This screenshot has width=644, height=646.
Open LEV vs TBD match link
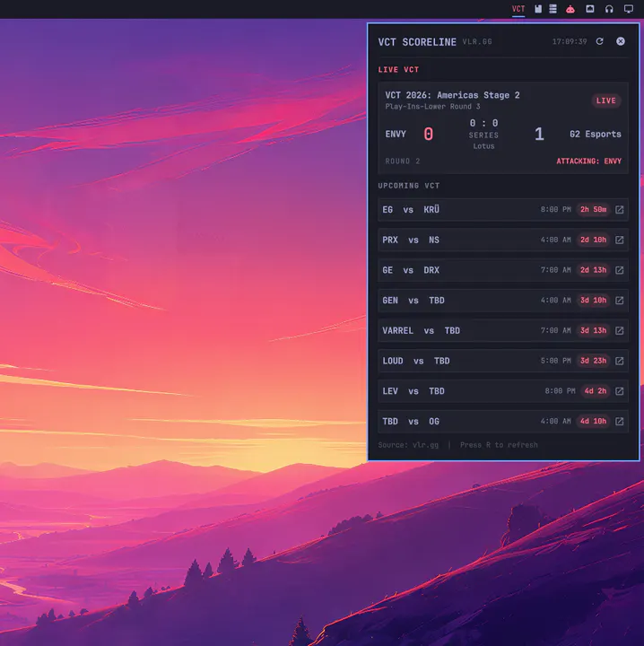[619, 391]
